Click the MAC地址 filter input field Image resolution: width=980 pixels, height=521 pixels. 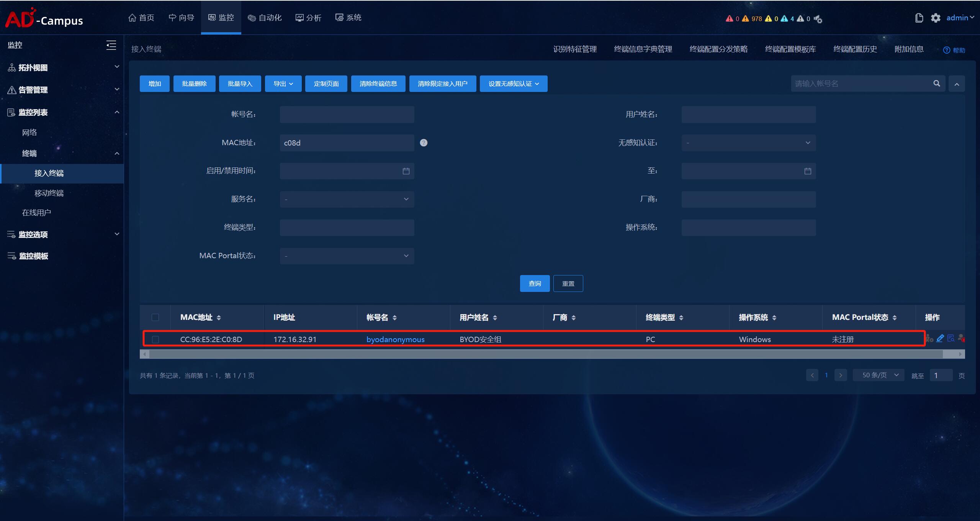pyautogui.click(x=347, y=143)
